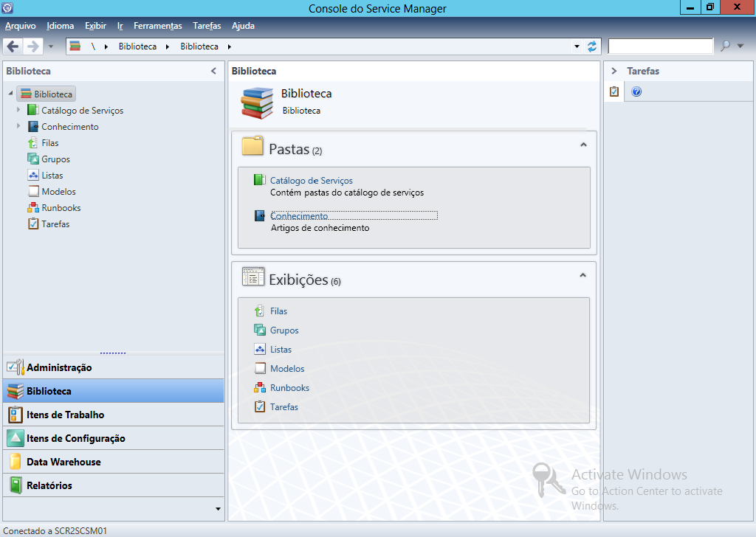Click the Tarefas icon under Exibições
This screenshot has width=756, height=537.
click(x=260, y=406)
